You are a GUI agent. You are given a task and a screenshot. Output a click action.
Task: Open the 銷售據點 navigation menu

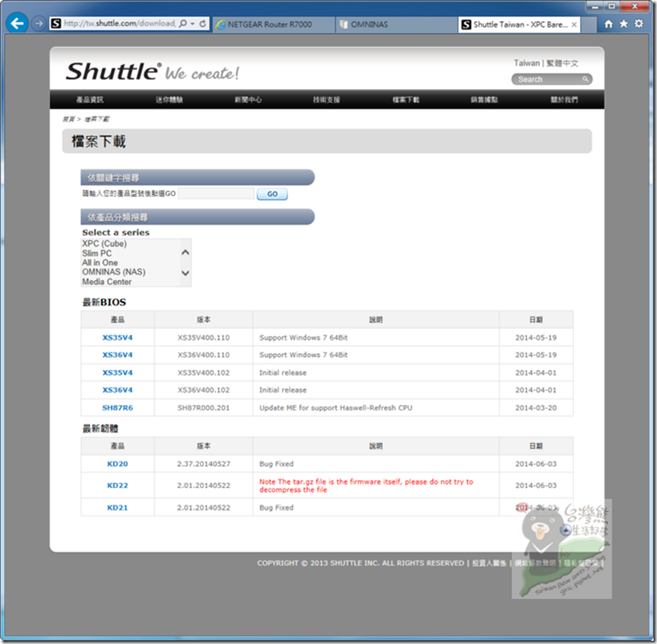point(484,99)
